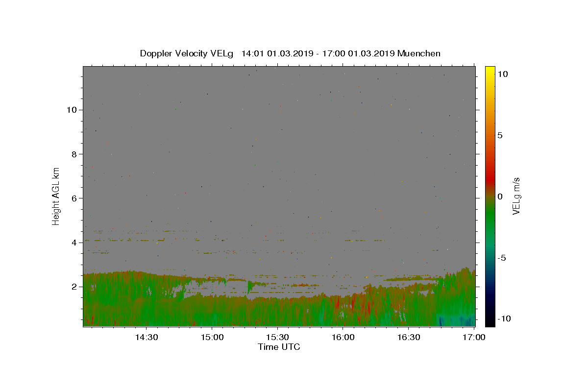Click the 16:00 time tick label

343,337
